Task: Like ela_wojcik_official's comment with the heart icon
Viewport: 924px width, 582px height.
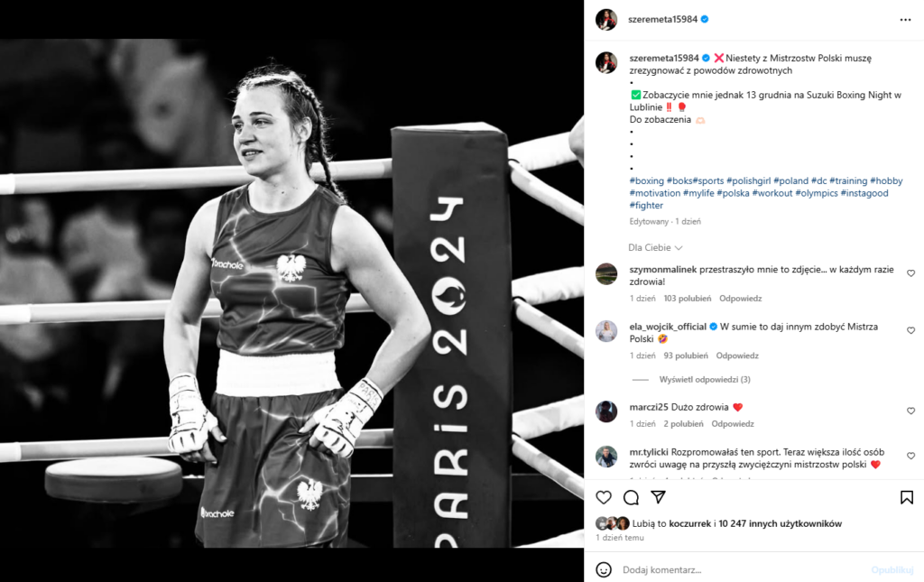Action: click(910, 330)
